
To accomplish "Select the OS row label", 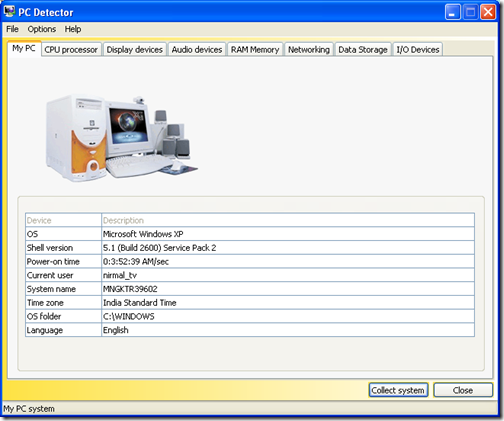I will [x=63, y=234].
